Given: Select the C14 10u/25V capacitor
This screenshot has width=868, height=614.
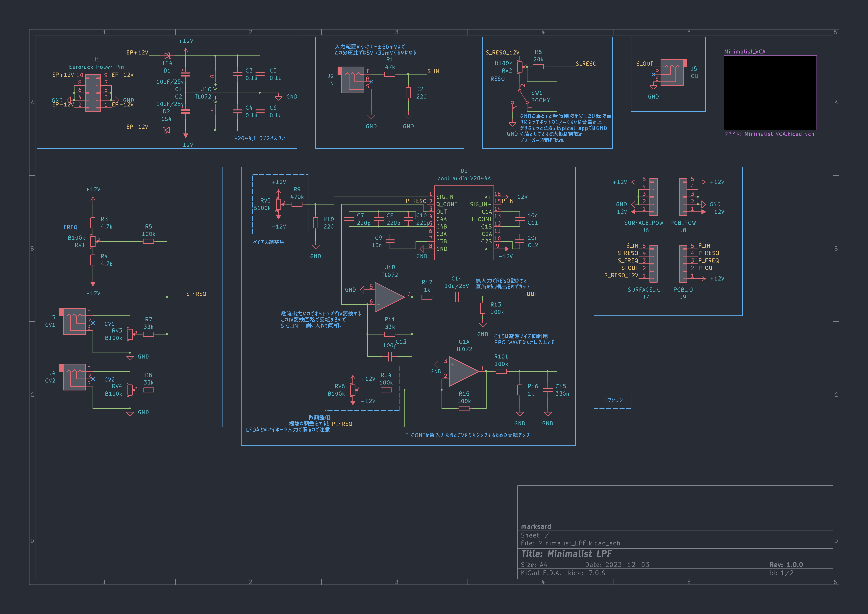Looking at the screenshot, I should [x=456, y=297].
